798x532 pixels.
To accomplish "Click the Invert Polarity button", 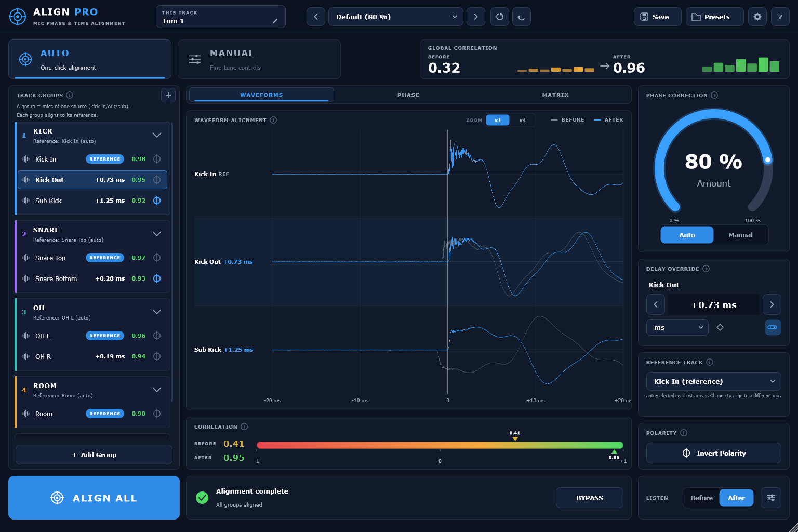I will click(x=714, y=453).
